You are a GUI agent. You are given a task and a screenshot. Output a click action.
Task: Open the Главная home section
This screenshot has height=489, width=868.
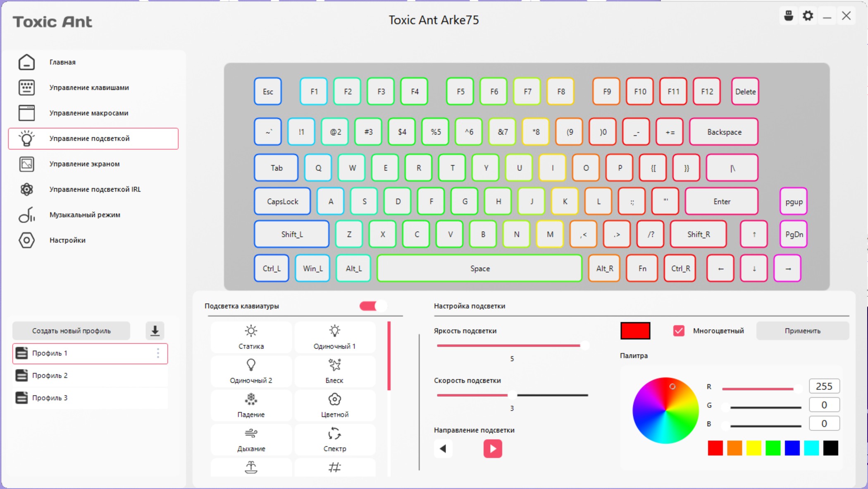[x=93, y=62]
